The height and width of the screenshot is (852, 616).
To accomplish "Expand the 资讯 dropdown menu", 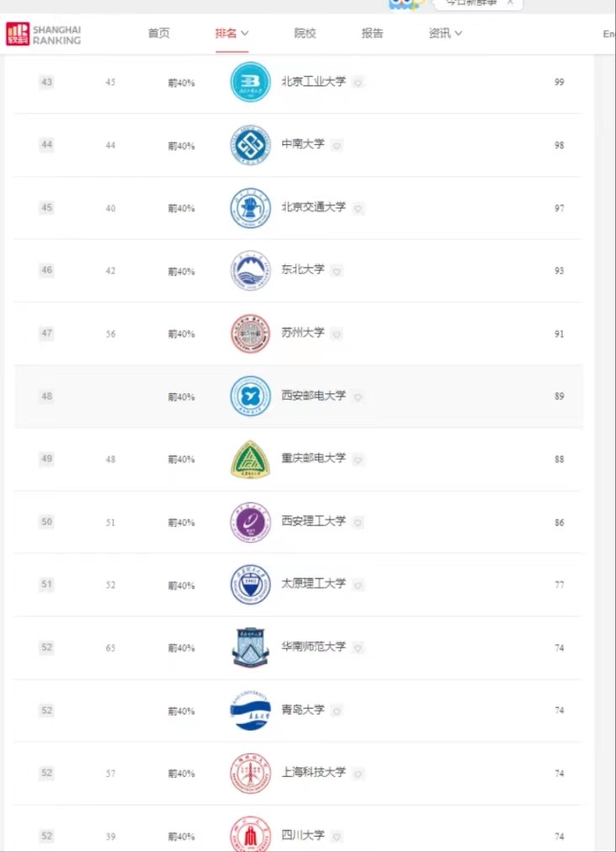I will pyautogui.click(x=445, y=34).
